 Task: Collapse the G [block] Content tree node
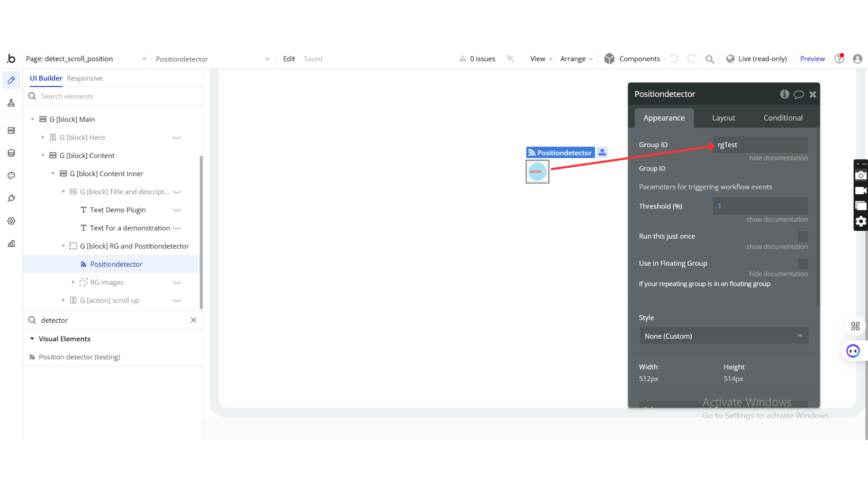pyautogui.click(x=43, y=156)
